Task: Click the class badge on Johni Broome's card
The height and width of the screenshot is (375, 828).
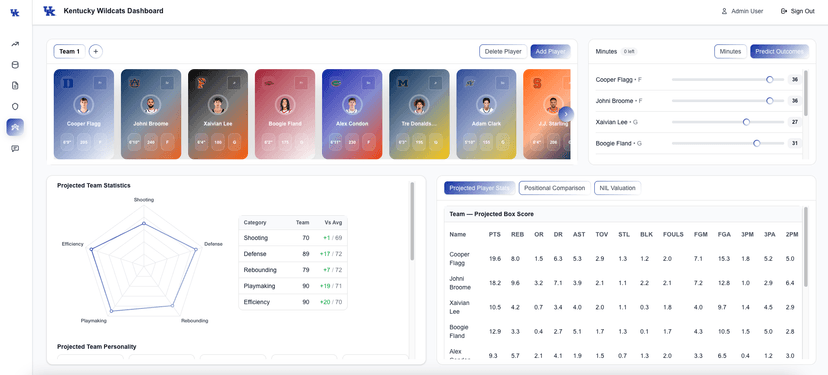Action: [x=167, y=83]
